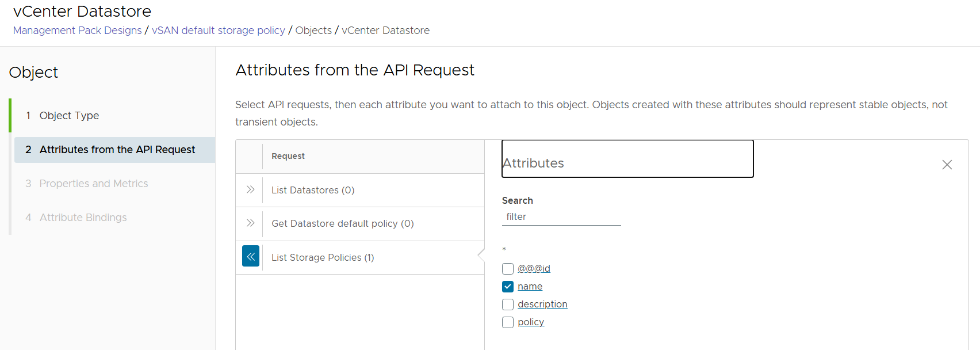Expand the Get Datastore default policy row
This screenshot has width=980, height=350.
click(x=250, y=223)
